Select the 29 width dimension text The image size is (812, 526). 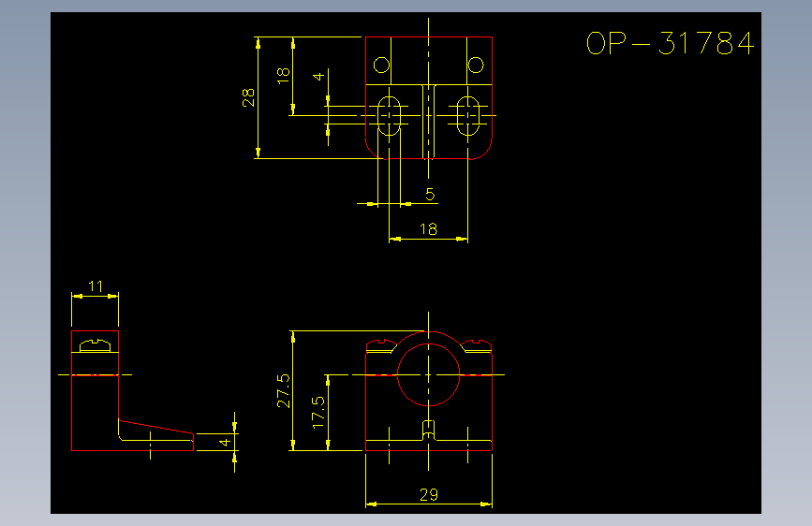click(x=429, y=495)
